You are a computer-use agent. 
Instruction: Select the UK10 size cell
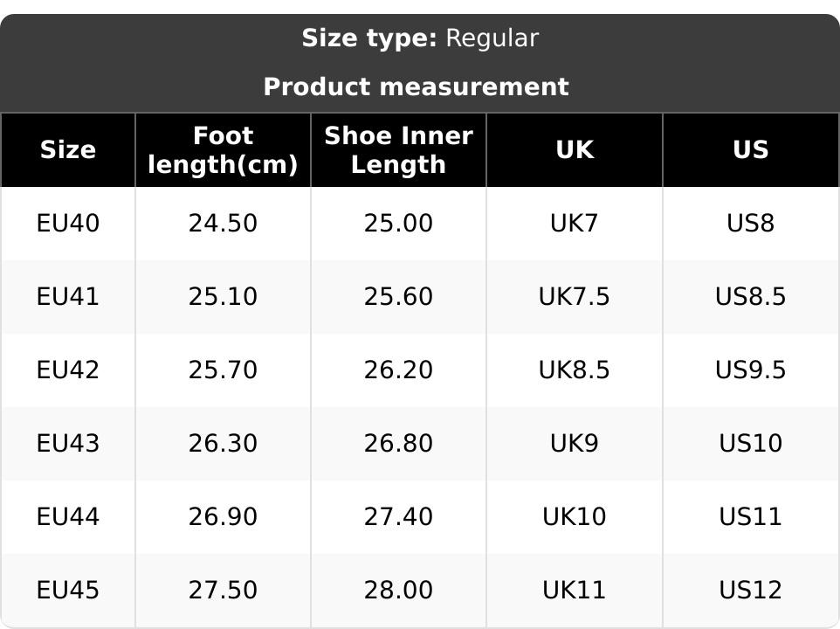(x=575, y=517)
